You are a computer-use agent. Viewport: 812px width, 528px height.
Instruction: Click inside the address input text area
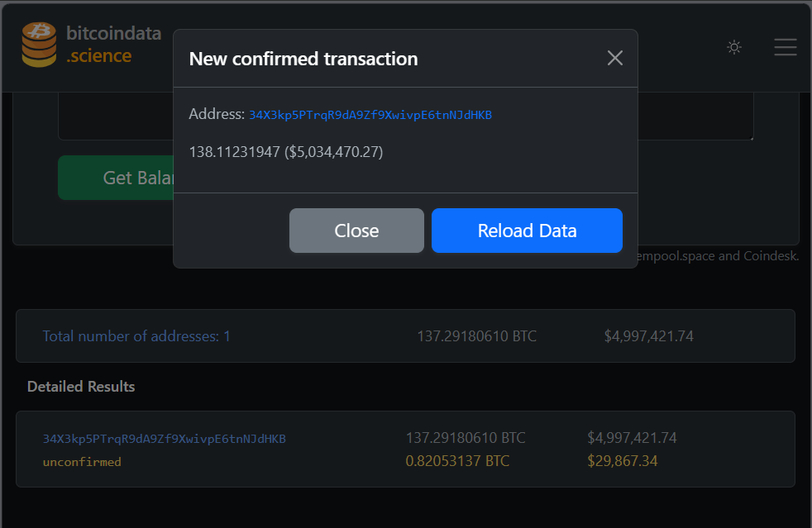(116, 117)
